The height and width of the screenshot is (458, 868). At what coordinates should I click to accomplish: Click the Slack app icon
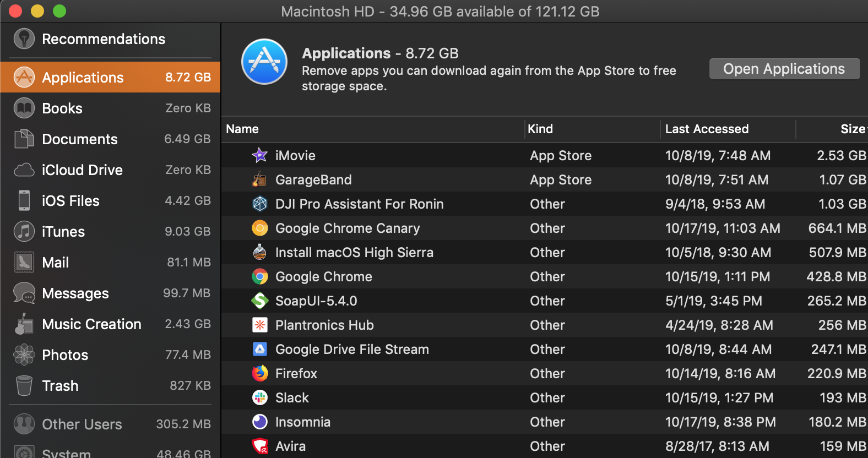(259, 397)
